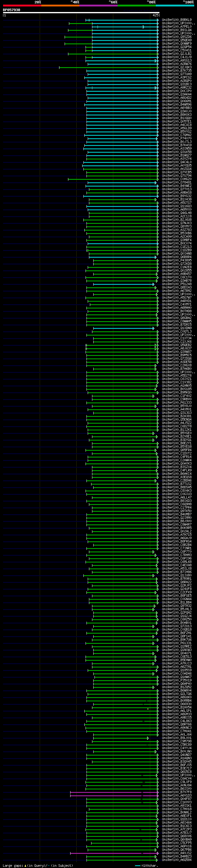This screenshot has width=197, height=868.
Task: Click the UniRef100_A8YBB3 label
Action: point(176,108)
